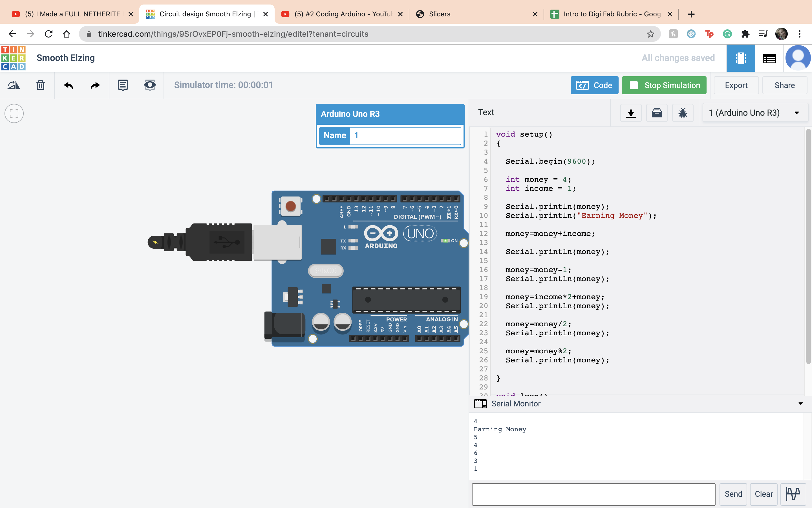Click code line int money = 4;
This screenshot has width=812, height=508.
[538, 179]
